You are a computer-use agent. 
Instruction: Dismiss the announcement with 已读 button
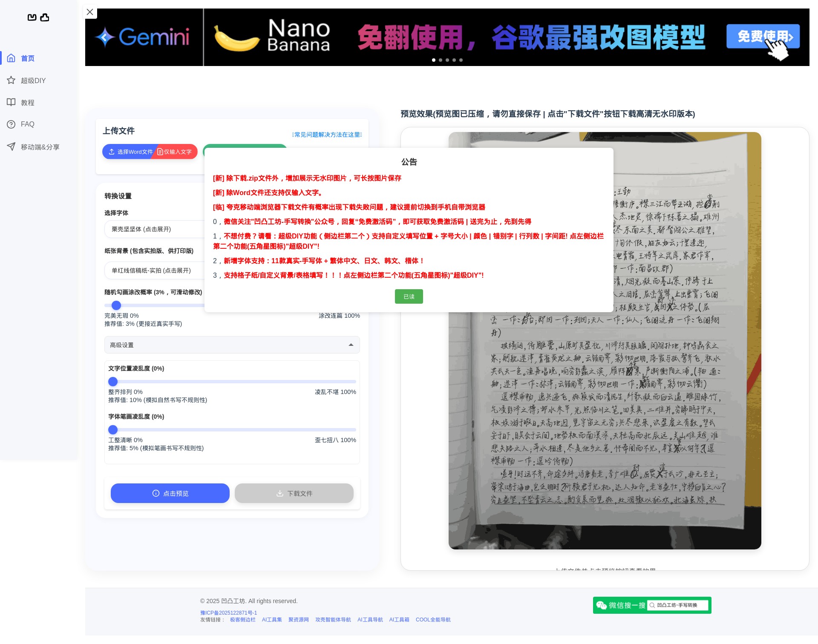coord(409,296)
